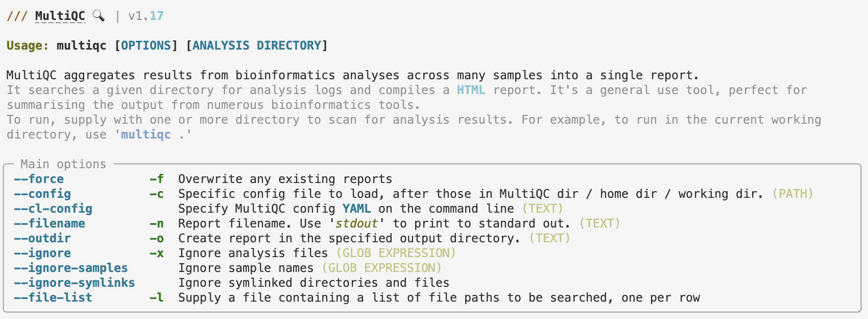Click the --outdir option

[x=42, y=238]
